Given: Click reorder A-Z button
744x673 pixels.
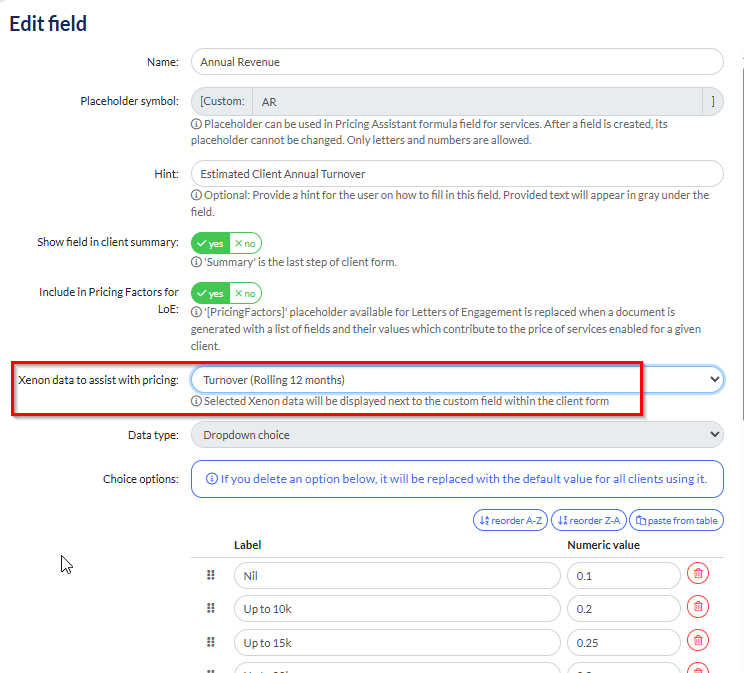Looking at the screenshot, I should (509, 520).
